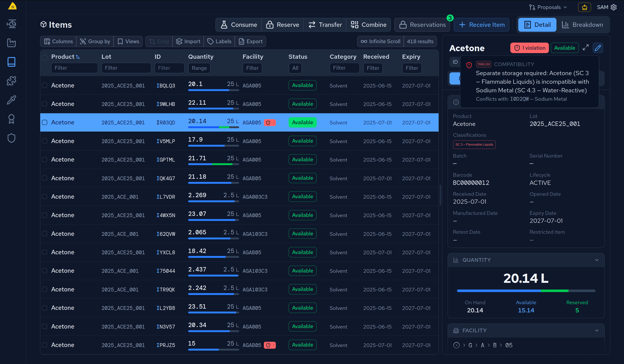
Task: Toggle checkbox for item IV5MLP
Action: (x=44, y=141)
